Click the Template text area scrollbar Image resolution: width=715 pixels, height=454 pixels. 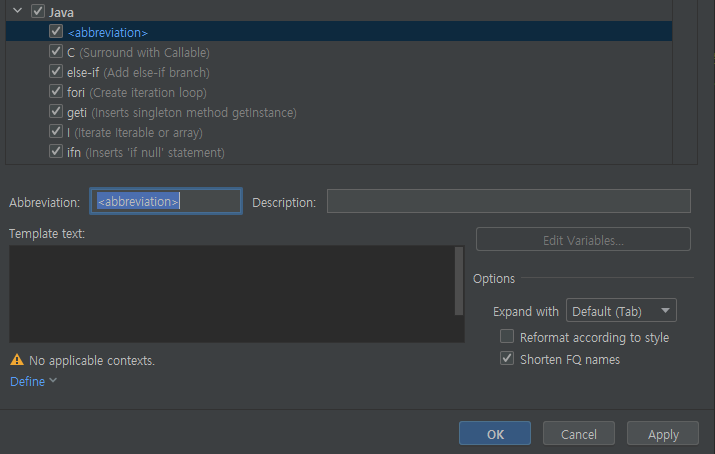coord(459,281)
